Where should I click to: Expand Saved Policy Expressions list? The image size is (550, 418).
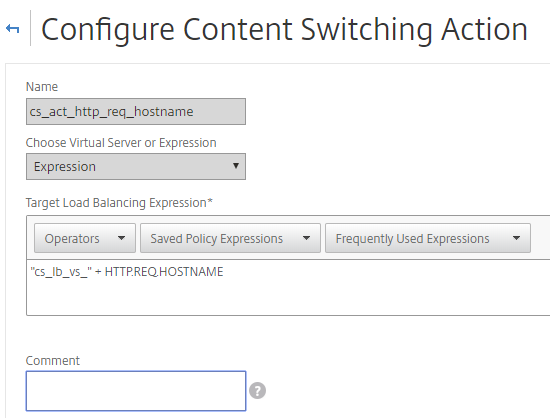click(230, 238)
